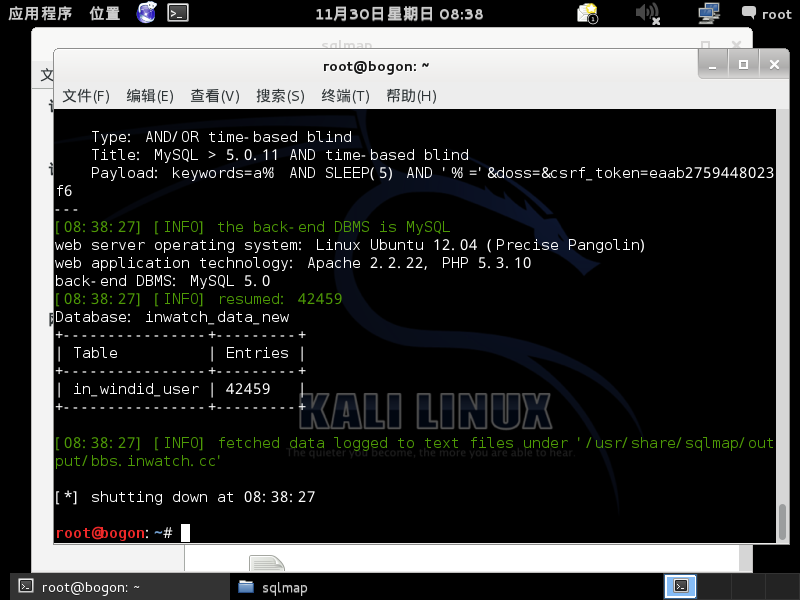Maximize the root@bogon terminal window
800x600 pixels.
pos(743,65)
